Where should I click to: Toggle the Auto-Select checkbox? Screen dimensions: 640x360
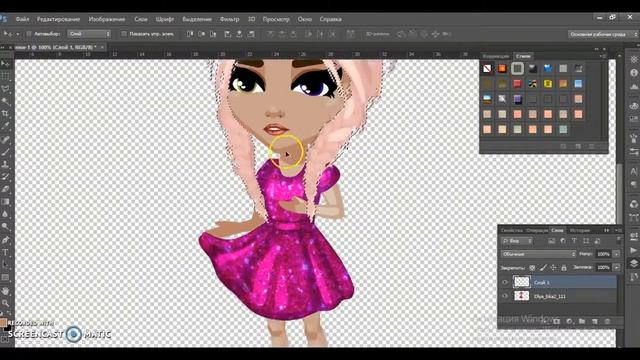29,34
